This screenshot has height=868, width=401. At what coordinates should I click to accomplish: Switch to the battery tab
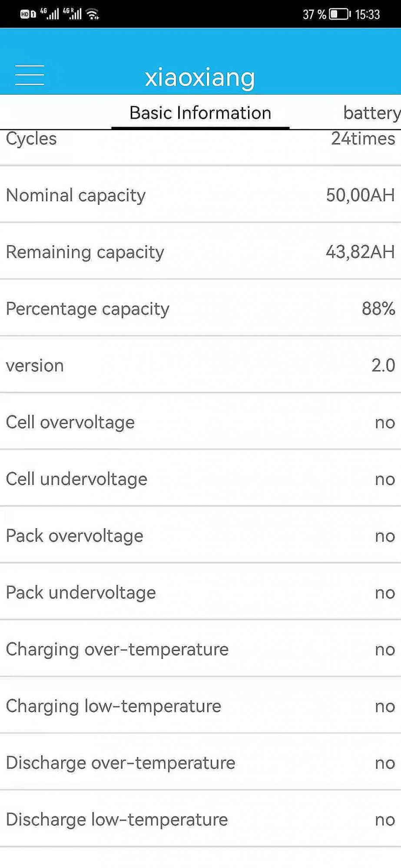pyautogui.click(x=372, y=113)
